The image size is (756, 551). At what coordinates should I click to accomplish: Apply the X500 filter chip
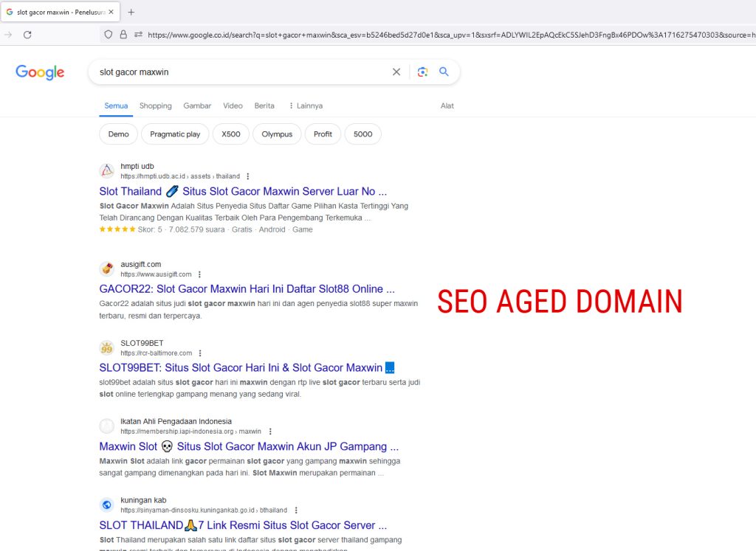pyautogui.click(x=231, y=134)
